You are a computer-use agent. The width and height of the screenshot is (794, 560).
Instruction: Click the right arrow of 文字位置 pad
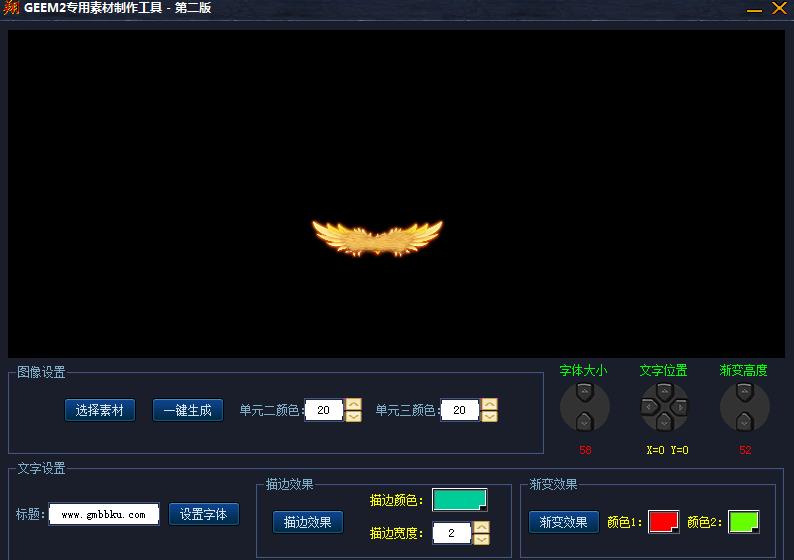click(680, 407)
